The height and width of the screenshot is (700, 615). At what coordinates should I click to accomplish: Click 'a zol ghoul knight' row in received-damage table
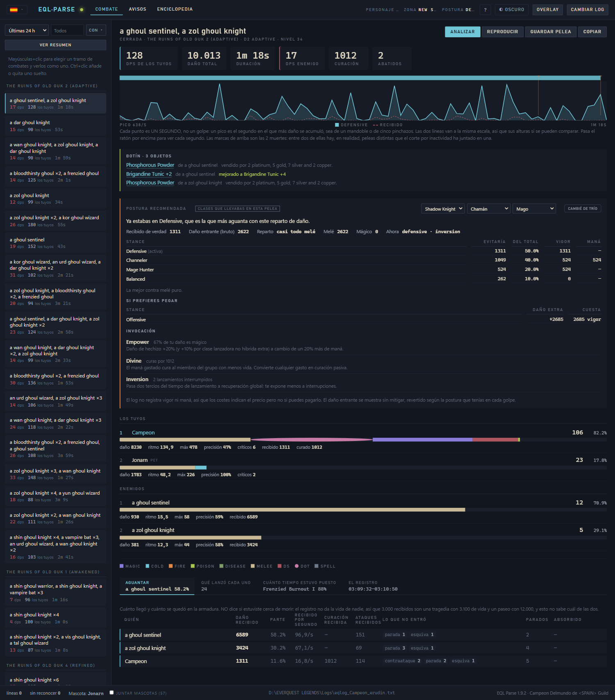pyautogui.click(x=363, y=648)
